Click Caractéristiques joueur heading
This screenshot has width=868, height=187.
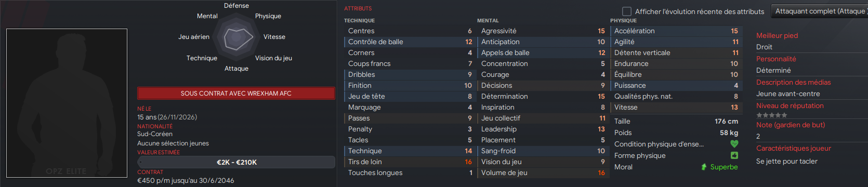pos(793,148)
